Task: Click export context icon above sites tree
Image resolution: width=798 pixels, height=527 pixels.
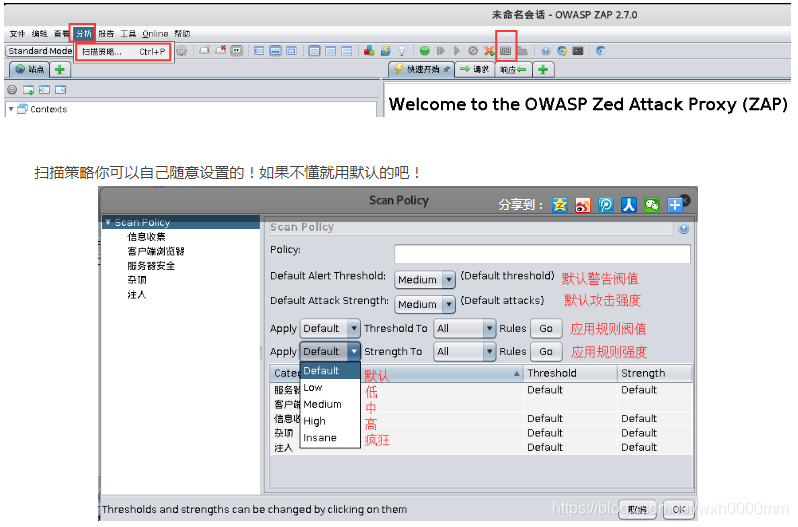Action: pyautogui.click(x=61, y=90)
